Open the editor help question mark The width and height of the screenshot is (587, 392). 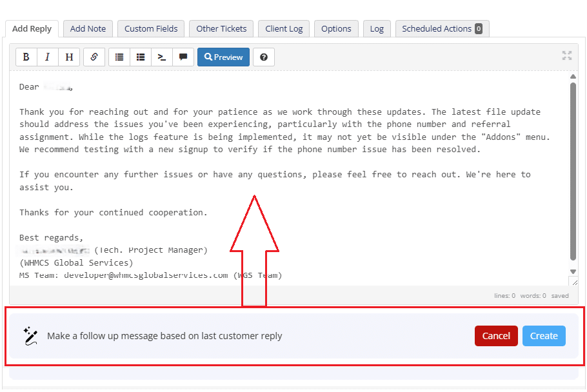tap(264, 57)
